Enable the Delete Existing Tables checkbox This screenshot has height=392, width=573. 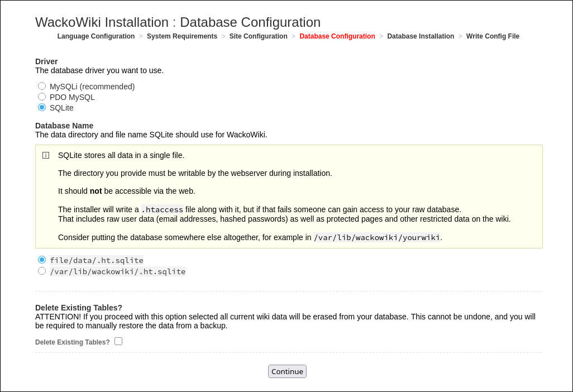tap(118, 341)
